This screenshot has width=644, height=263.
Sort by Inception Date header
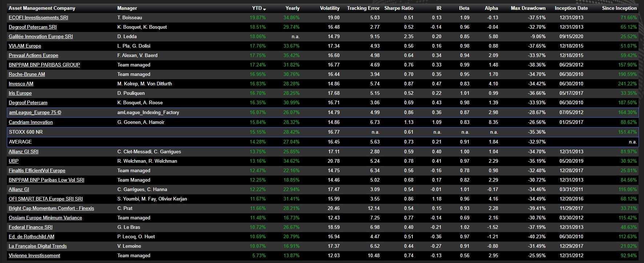click(x=571, y=8)
